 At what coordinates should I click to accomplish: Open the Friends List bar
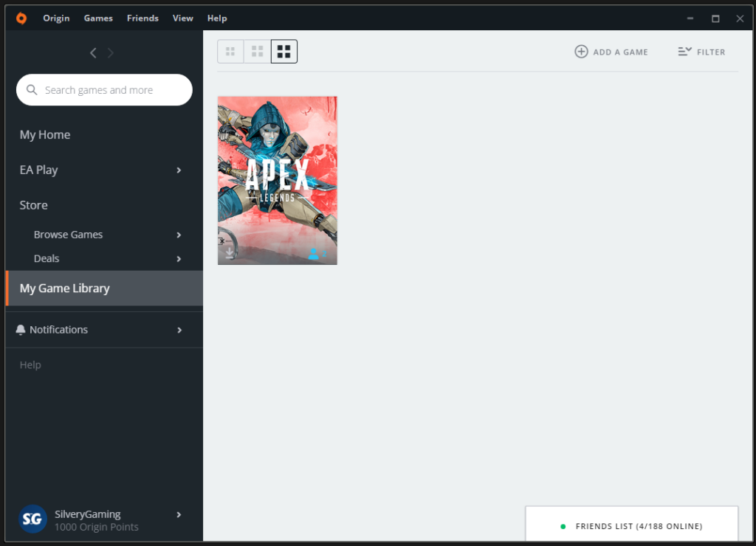(632, 524)
